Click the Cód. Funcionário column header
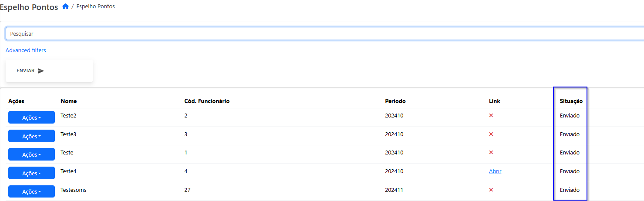This screenshot has height=201, width=644. click(x=207, y=101)
